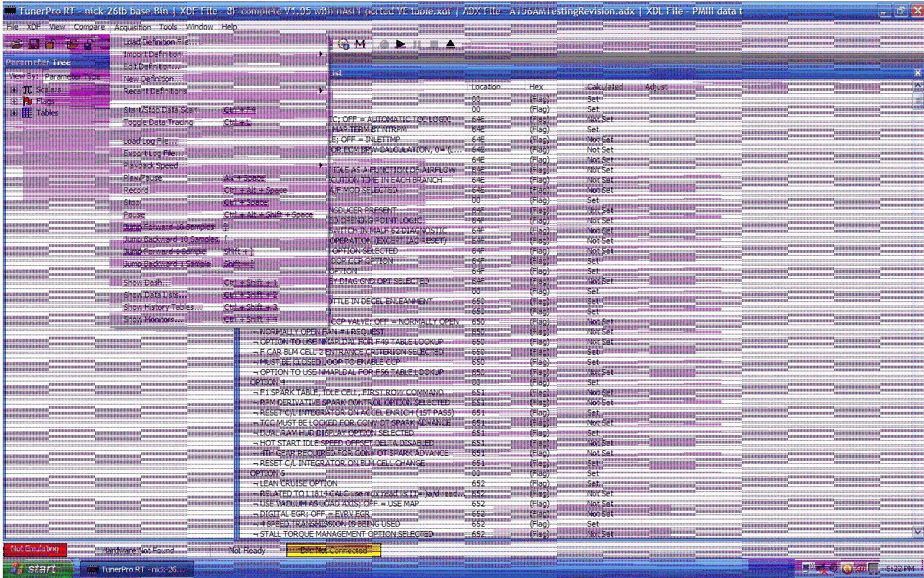Open the Compare menu
924x578 pixels.
click(x=90, y=27)
